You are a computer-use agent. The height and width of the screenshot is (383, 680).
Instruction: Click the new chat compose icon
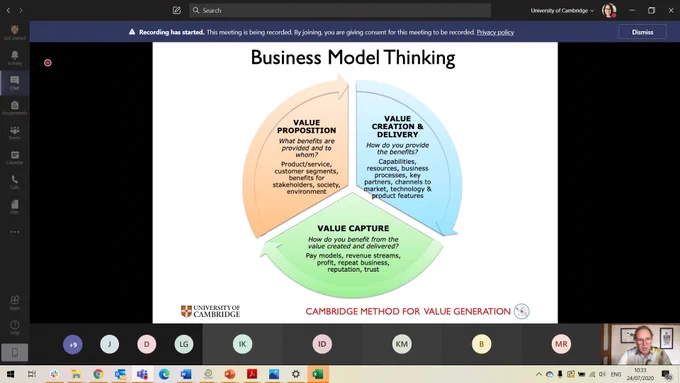177,10
